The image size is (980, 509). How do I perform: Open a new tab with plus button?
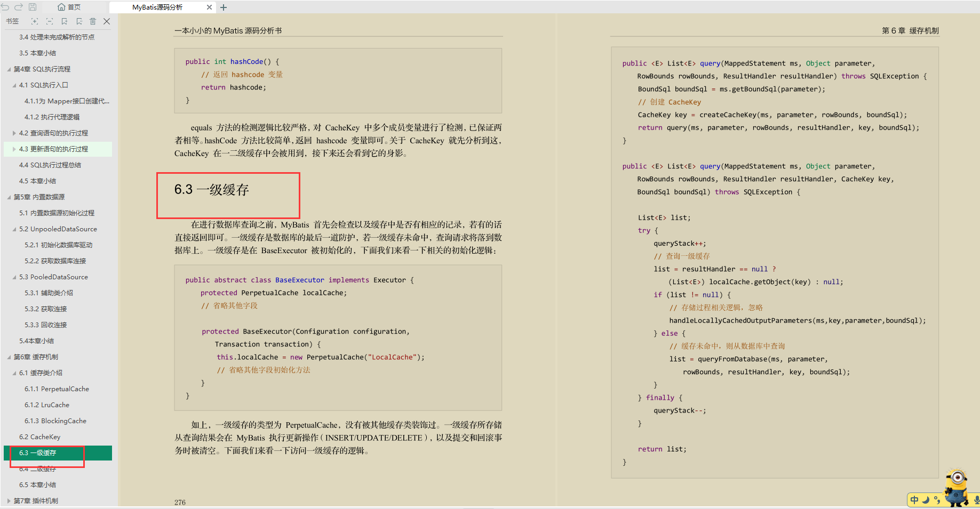(x=224, y=7)
